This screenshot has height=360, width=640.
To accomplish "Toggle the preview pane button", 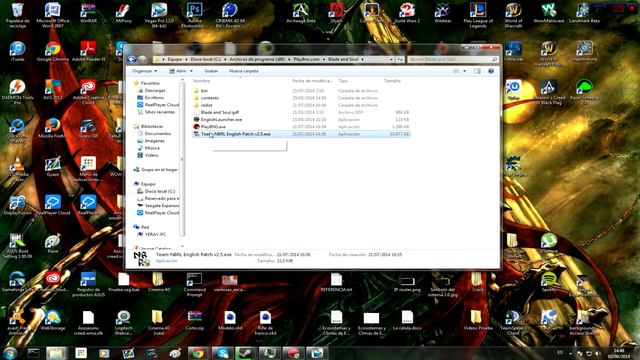I will pos(477,71).
